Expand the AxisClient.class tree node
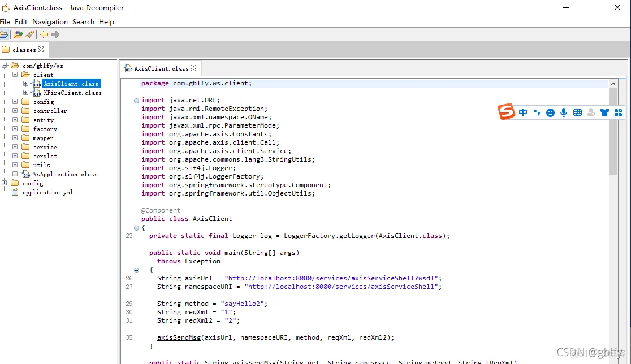631x364 pixels. (26, 84)
